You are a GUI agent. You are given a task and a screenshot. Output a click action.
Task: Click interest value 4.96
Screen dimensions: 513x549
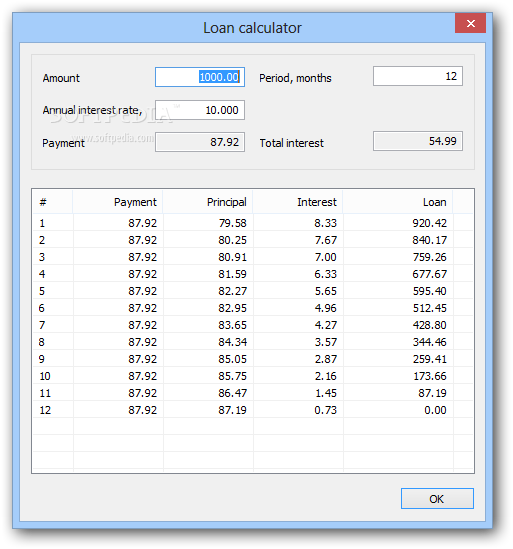pyautogui.click(x=325, y=308)
